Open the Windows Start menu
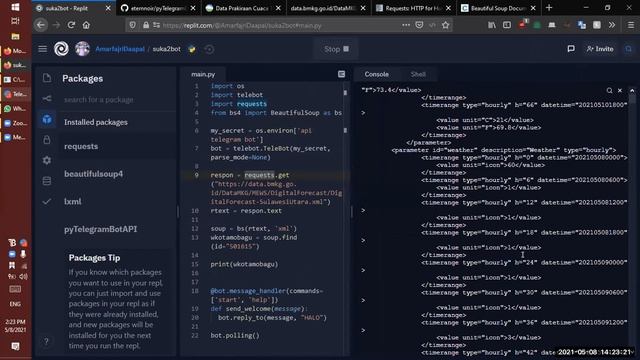This screenshot has height=360, width=640. (15, 7)
